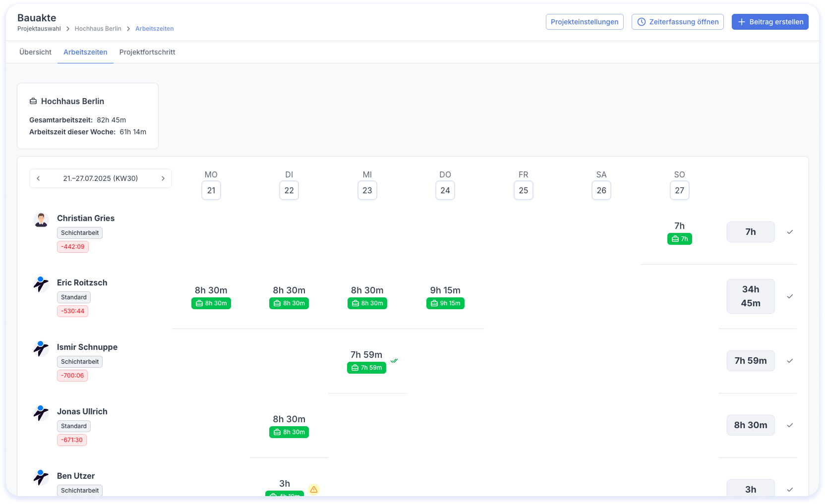Click Eric Roitzsch's avatar logo
This screenshot has height=504, width=825.
pos(41,284)
